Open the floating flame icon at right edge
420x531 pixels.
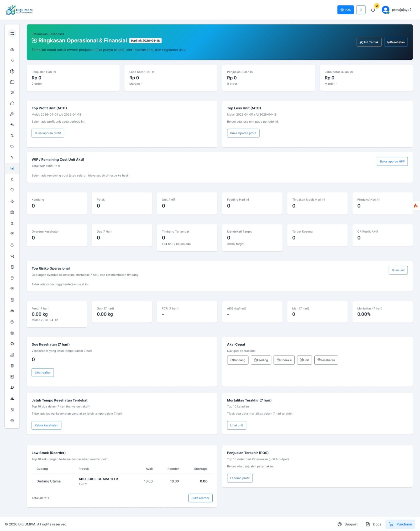click(x=415, y=206)
